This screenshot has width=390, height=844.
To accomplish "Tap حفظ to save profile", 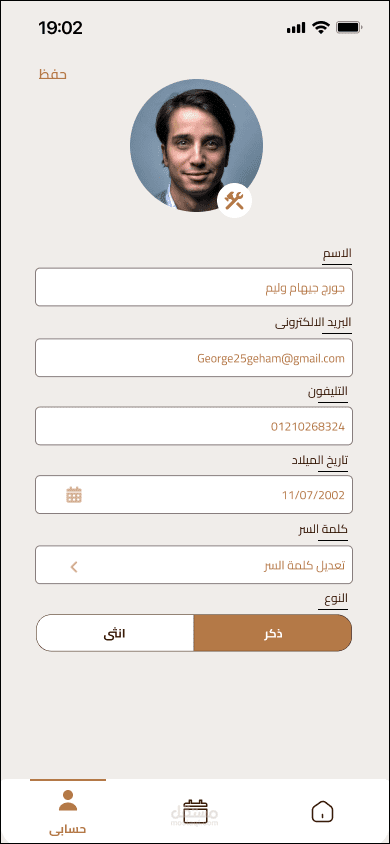I will pos(52,74).
